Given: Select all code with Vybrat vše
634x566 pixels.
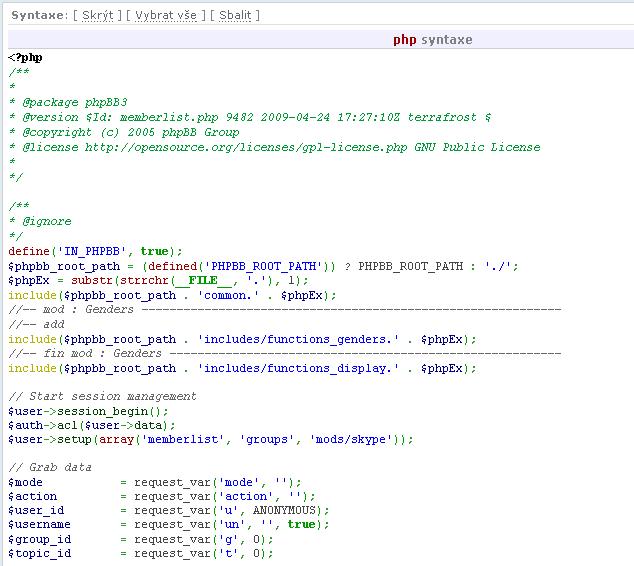Looking at the screenshot, I should [165, 15].
